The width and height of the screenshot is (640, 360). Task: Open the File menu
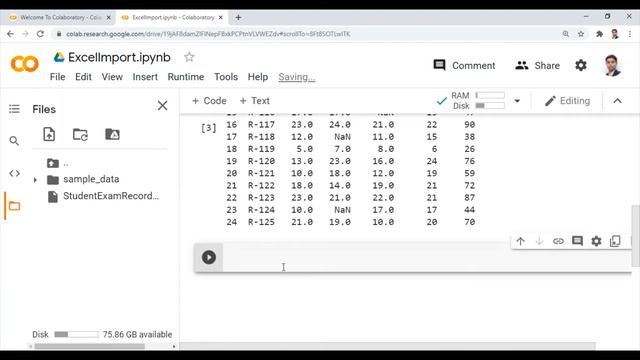(x=58, y=77)
